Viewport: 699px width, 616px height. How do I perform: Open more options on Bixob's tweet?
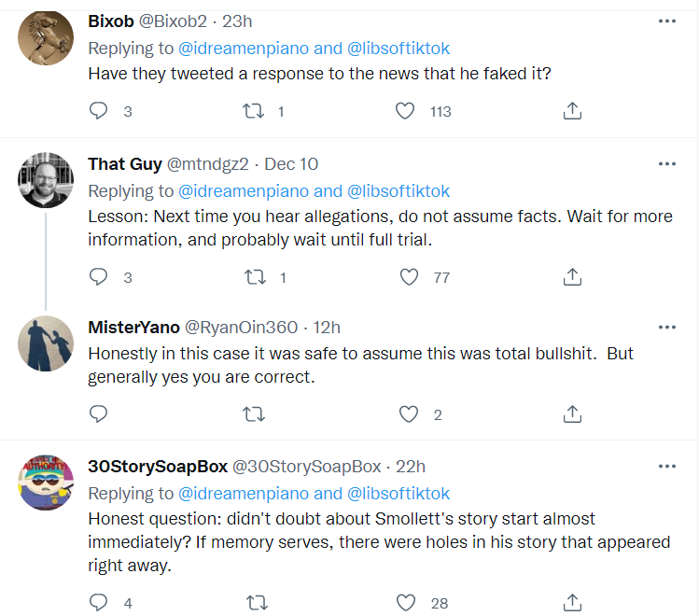tap(666, 21)
